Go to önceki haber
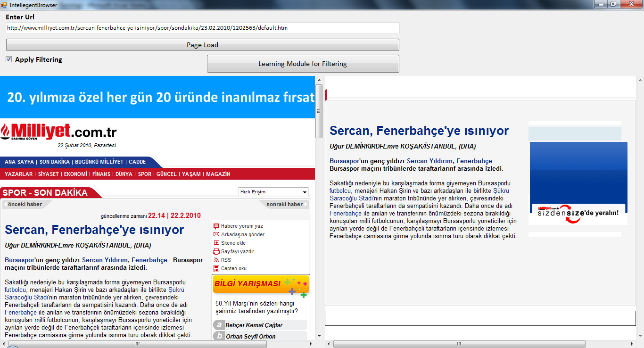Viewport: 644px width, 348px height. click(25, 204)
